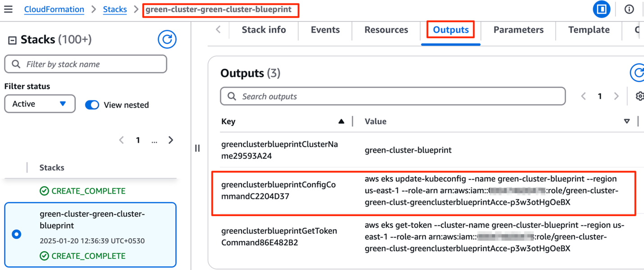Screen dimensions: 644x270
Task: Collapse the panel using the divider handle
Action: click(197, 148)
